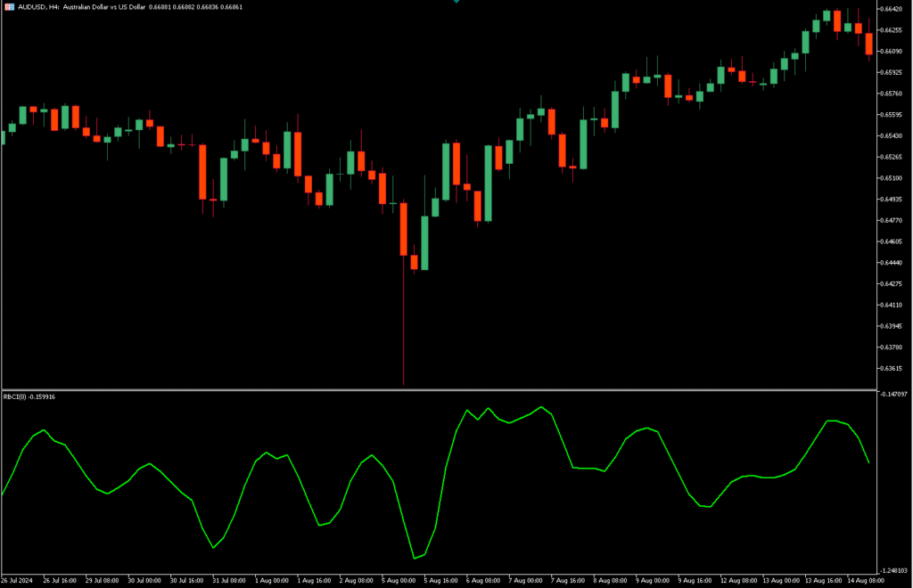
Task: Click the 5 Aug 00:00 time label
Action: pos(399,580)
